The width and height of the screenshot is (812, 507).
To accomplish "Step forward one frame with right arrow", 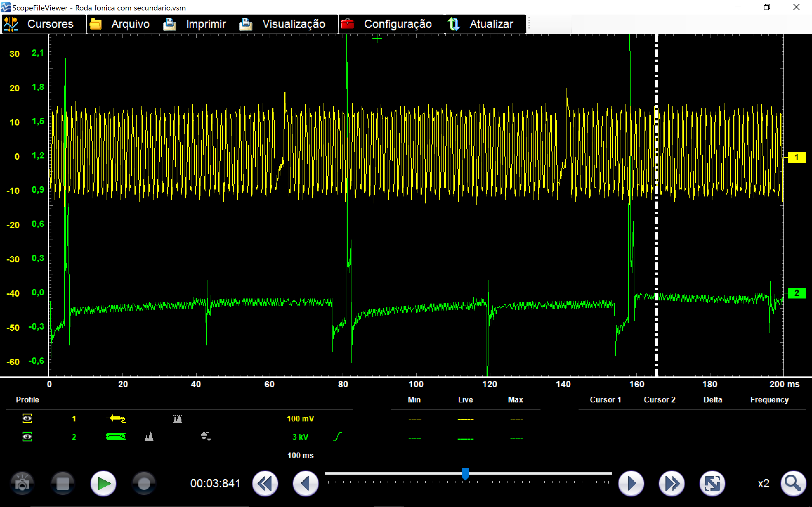I will (631, 483).
